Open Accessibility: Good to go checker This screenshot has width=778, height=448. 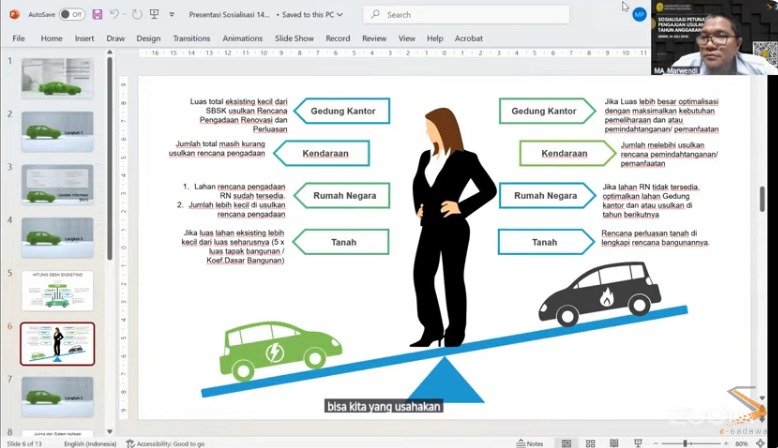pyautogui.click(x=165, y=444)
